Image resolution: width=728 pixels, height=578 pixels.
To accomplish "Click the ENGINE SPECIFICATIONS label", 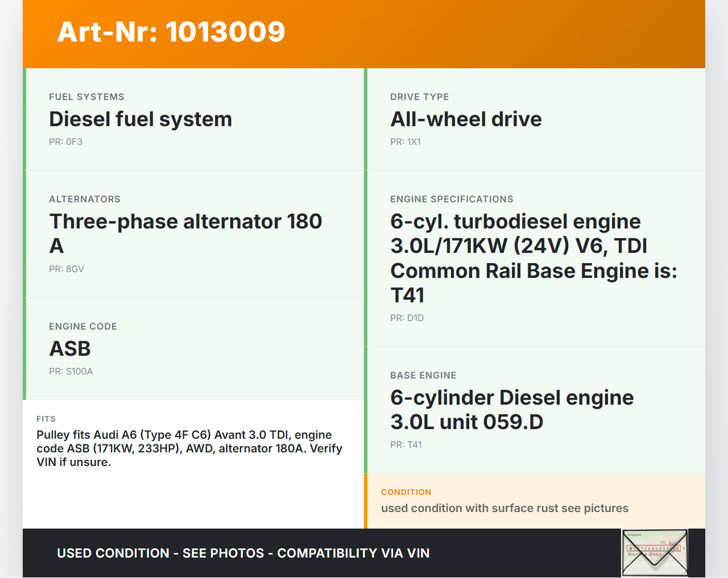I will 452,199.
